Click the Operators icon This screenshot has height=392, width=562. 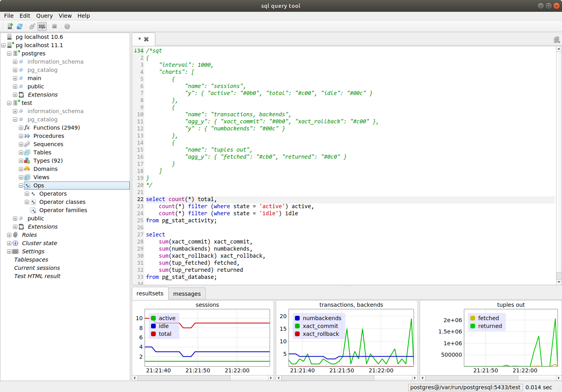[x=33, y=194]
